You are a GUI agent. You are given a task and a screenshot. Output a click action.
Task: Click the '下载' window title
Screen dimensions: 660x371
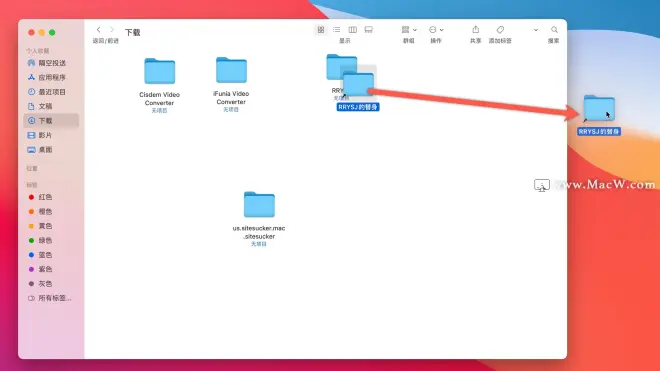click(133, 32)
